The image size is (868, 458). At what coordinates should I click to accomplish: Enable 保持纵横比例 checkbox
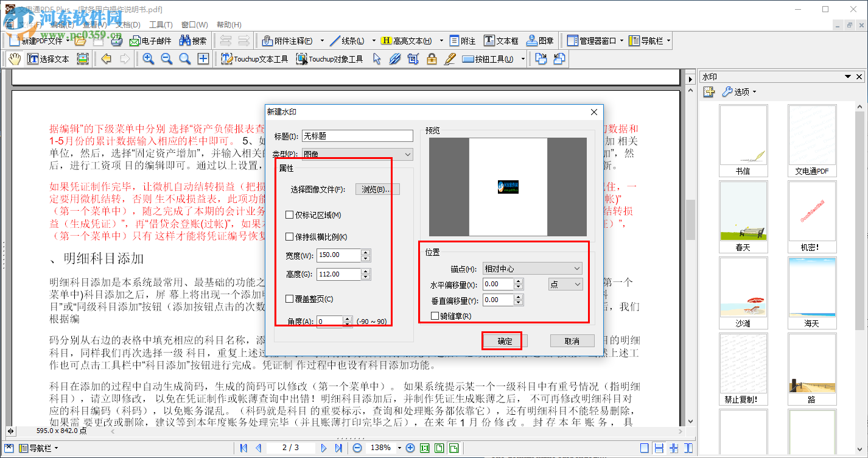click(290, 237)
